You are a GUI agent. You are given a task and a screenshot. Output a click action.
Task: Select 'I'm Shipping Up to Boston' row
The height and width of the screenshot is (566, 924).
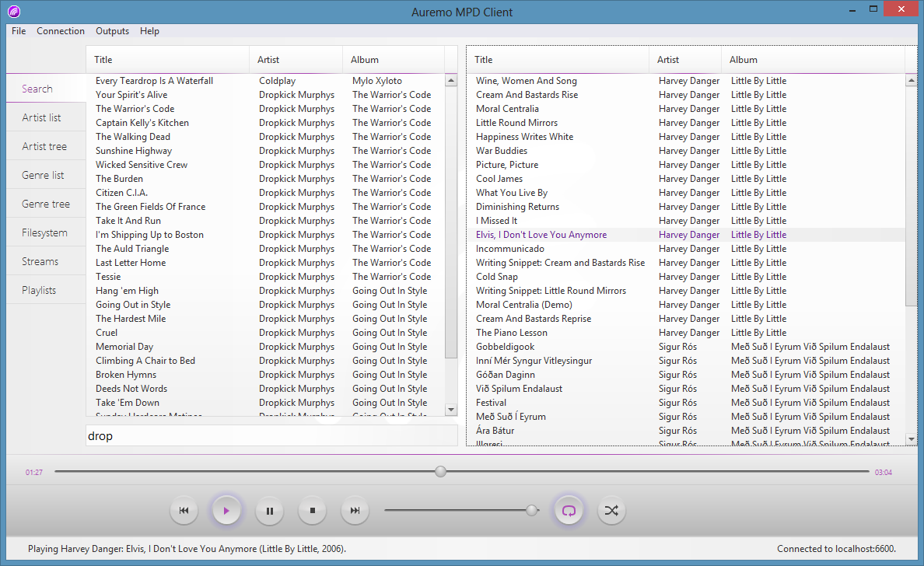point(265,235)
